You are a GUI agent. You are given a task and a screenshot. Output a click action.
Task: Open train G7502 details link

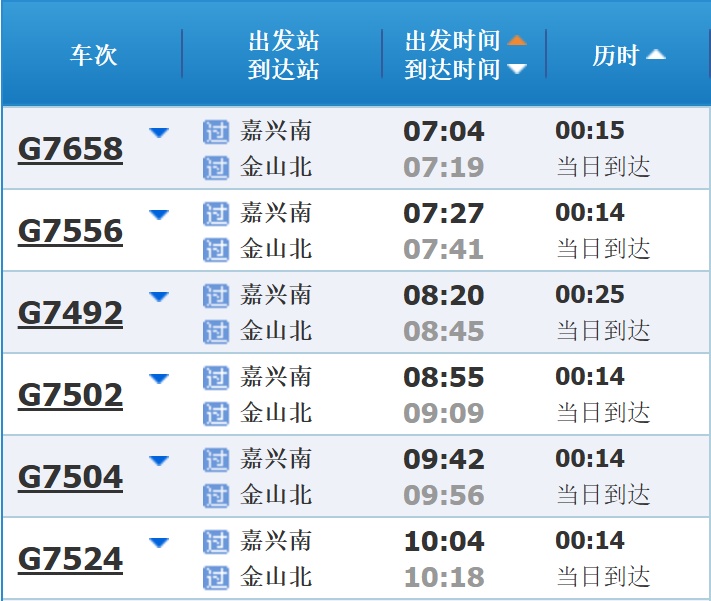70,396
